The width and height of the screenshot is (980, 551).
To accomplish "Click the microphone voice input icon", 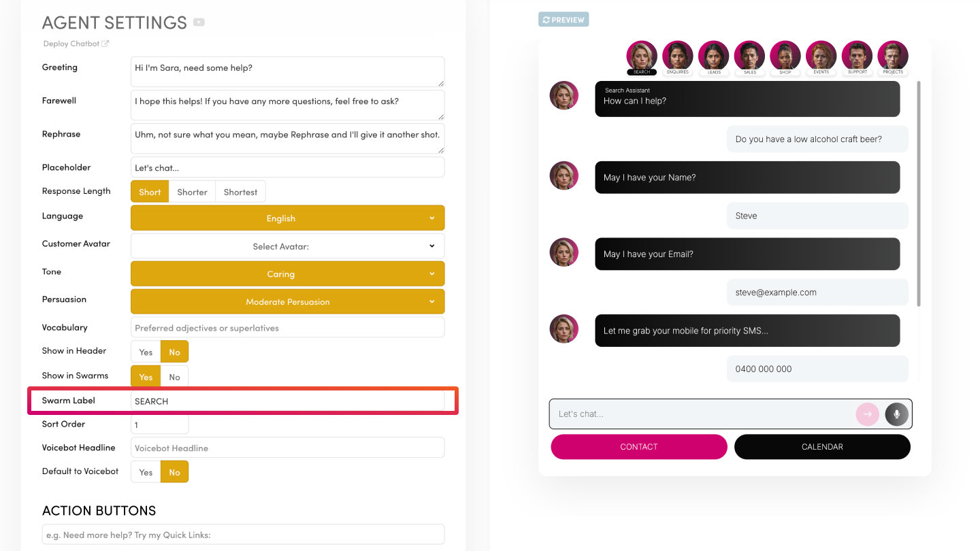I will 896,414.
